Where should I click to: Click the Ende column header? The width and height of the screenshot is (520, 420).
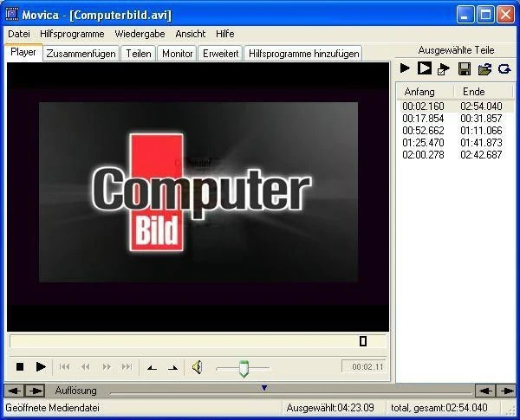483,92
